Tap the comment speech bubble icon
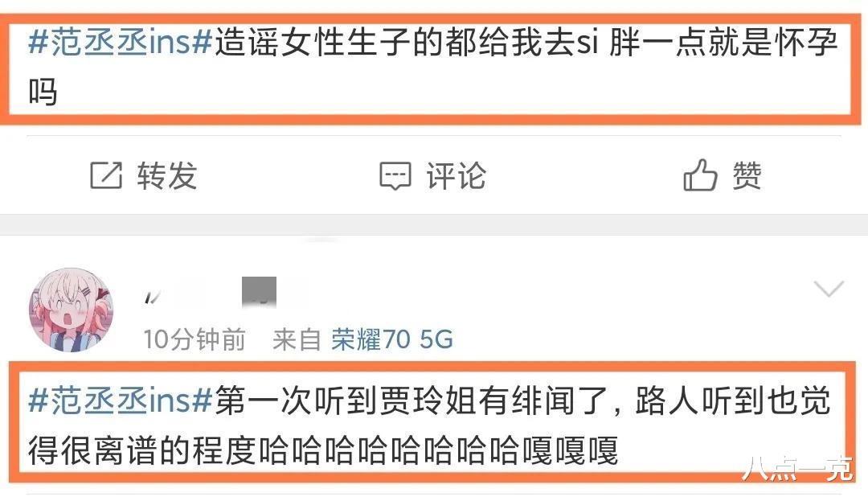Image resolution: width=868 pixels, height=501 pixels. pos(395,176)
